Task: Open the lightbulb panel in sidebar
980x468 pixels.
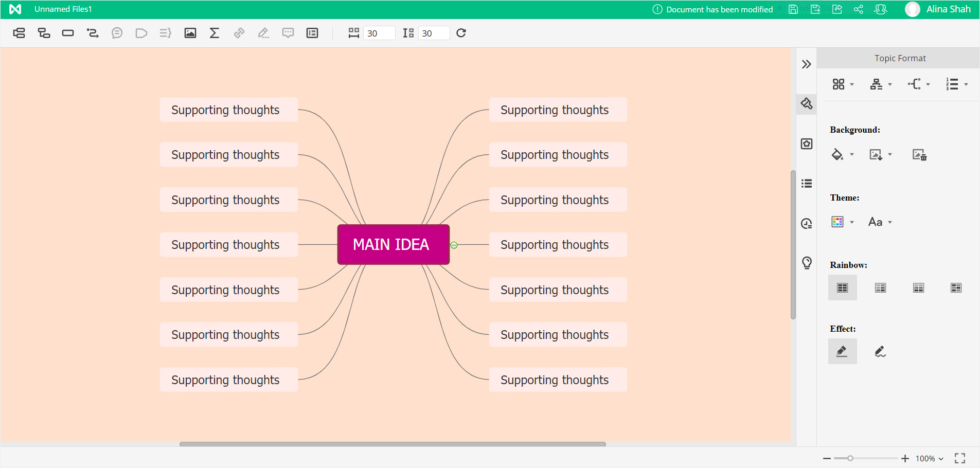Action: [x=807, y=263]
